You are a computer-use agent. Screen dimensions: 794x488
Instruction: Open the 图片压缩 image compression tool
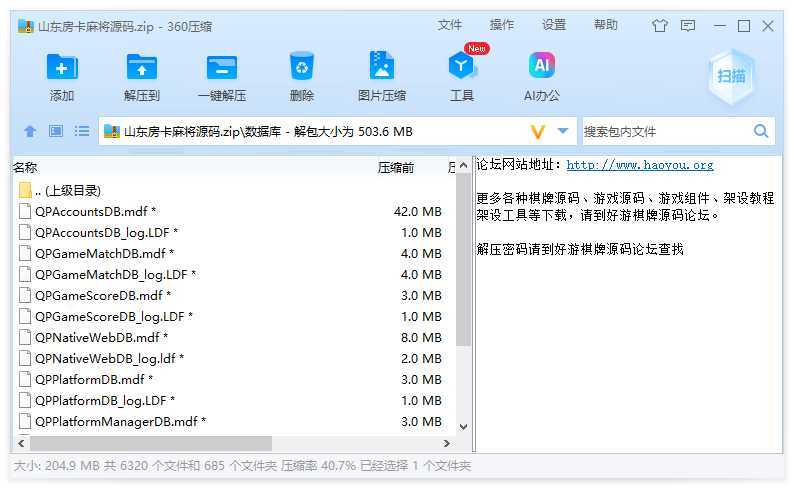[x=382, y=66]
